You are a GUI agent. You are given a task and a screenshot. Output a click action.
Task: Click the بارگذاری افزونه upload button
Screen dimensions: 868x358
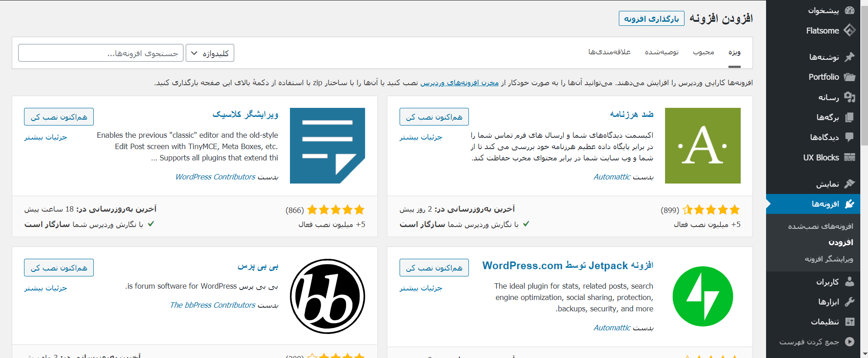point(651,19)
